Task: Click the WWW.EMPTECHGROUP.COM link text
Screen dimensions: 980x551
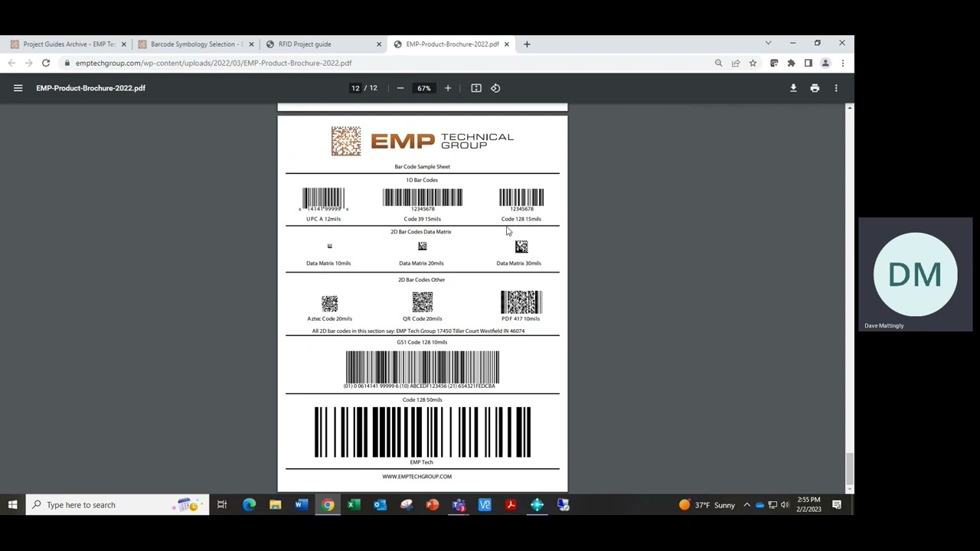Action: (417, 477)
